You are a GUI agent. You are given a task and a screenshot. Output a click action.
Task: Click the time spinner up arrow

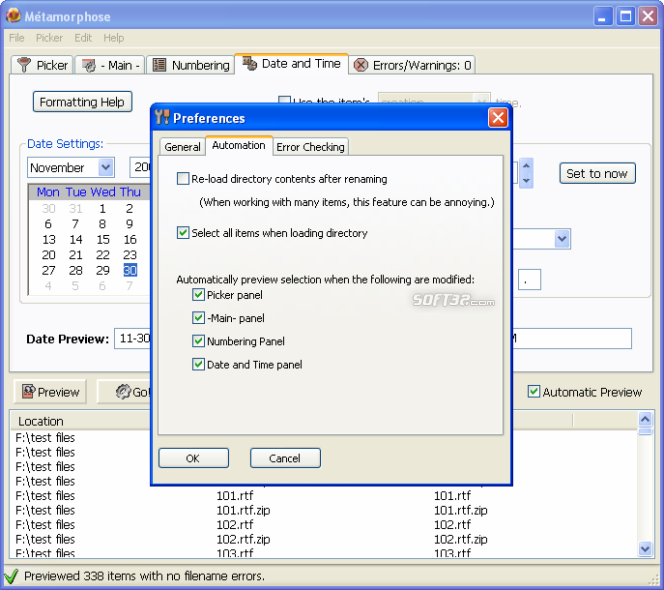tap(526, 166)
